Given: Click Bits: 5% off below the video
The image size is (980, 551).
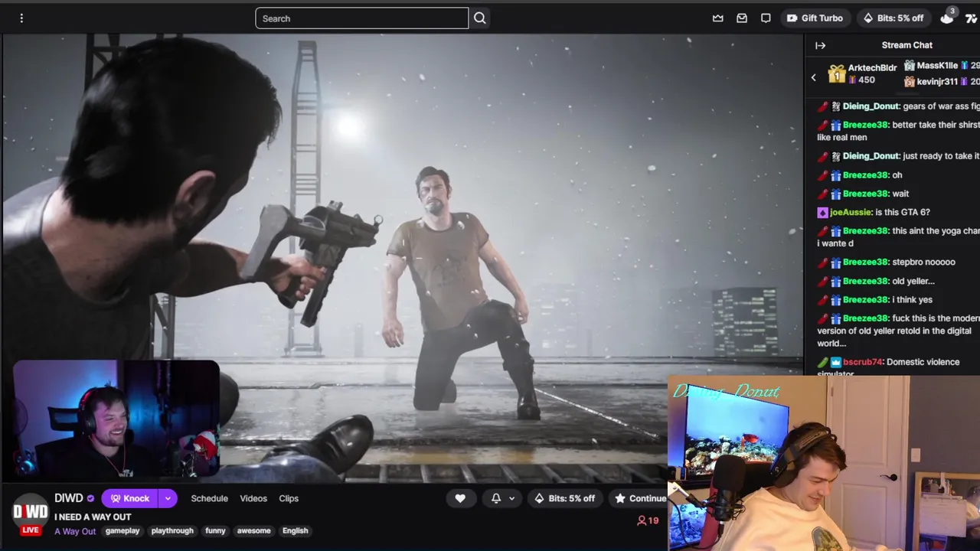Looking at the screenshot, I should 564,498.
